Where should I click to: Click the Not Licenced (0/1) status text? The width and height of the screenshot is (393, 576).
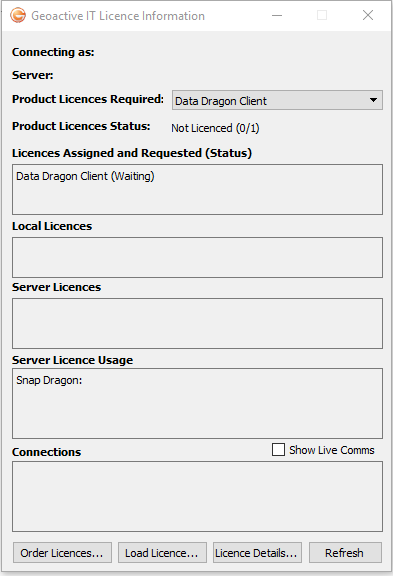[215, 128]
